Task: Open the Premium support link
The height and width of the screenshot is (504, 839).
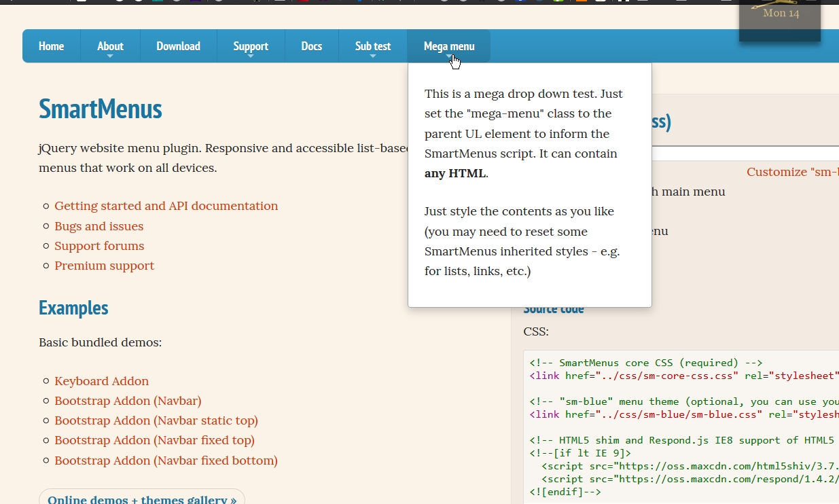Action: coord(104,266)
